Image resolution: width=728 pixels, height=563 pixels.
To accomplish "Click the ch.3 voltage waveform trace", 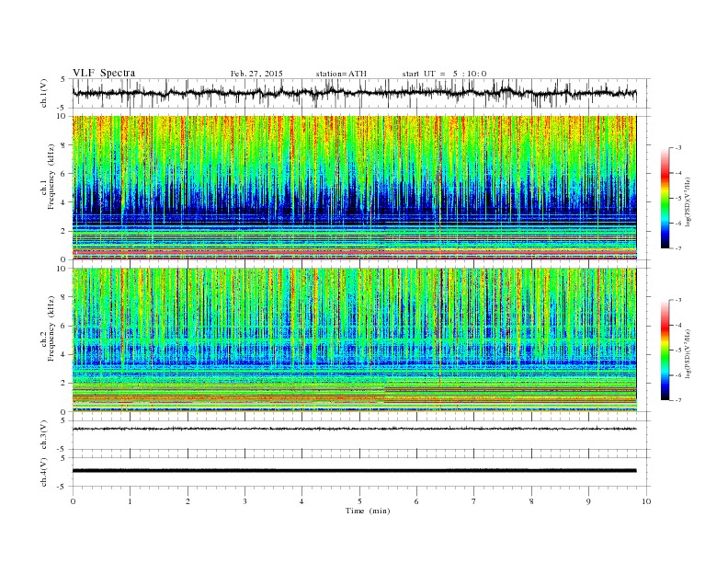I will click(x=354, y=429).
